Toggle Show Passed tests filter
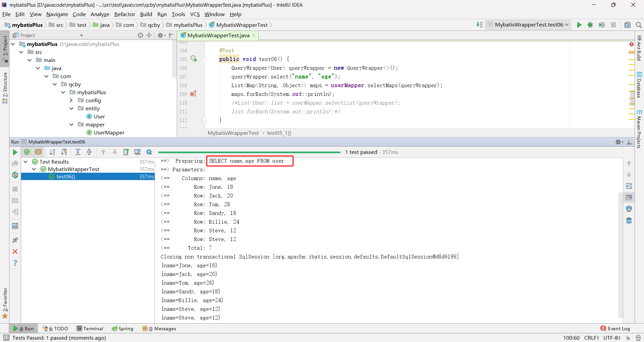The height and width of the screenshot is (342, 644). coord(27,152)
